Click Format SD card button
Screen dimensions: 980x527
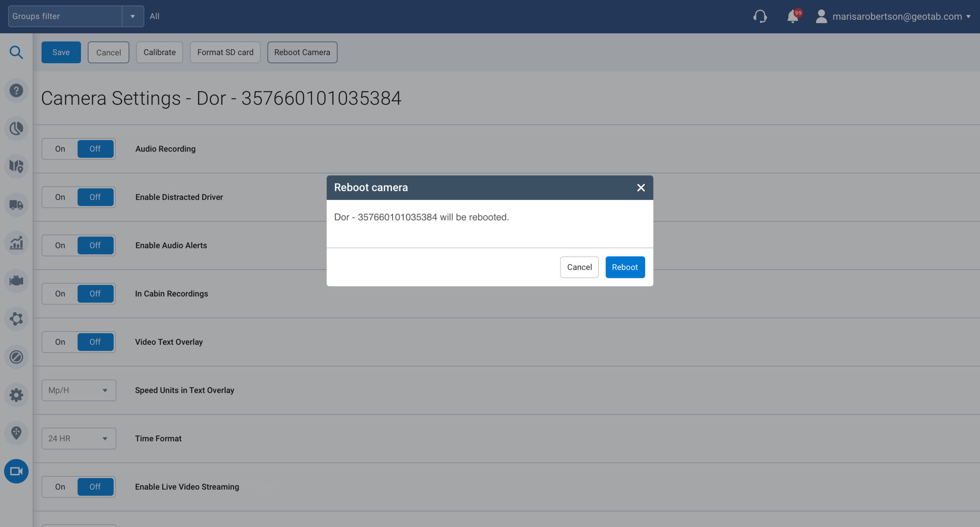tap(225, 52)
